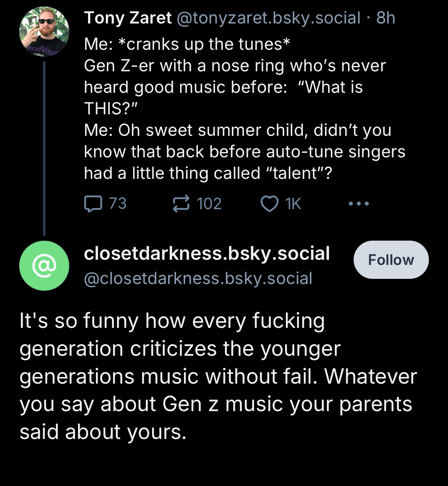Select the reply text about younger generations
The image size is (448, 486).
(x=218, y=376)
